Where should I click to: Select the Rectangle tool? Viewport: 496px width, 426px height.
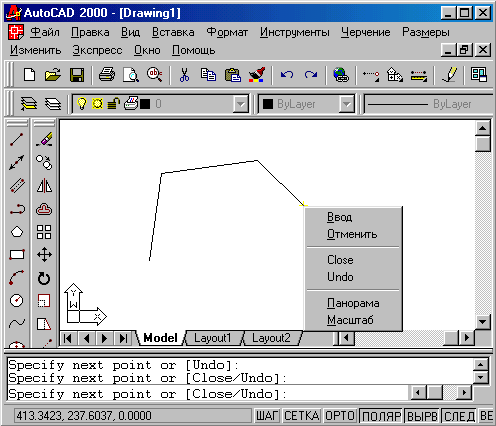[17, 255]
